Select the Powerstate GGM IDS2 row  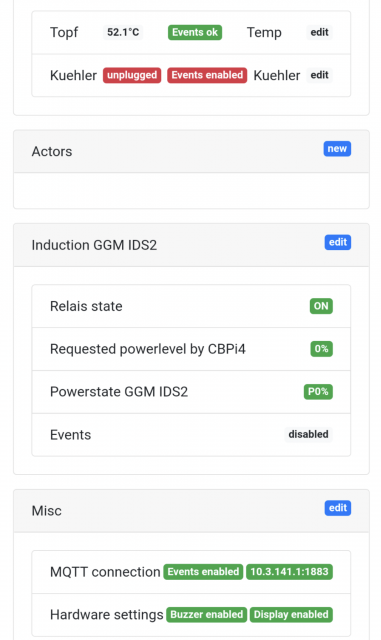(191, 392)
